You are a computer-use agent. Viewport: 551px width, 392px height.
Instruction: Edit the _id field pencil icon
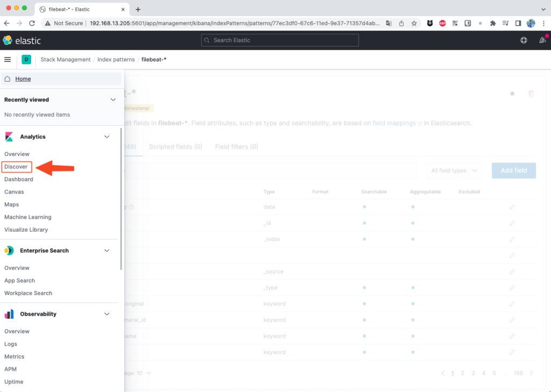pyautogui.click(x=512, y=223)
